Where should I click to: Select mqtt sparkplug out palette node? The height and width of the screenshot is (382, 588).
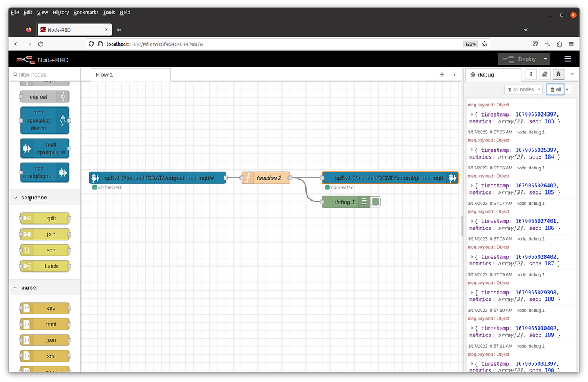(44, 172)
